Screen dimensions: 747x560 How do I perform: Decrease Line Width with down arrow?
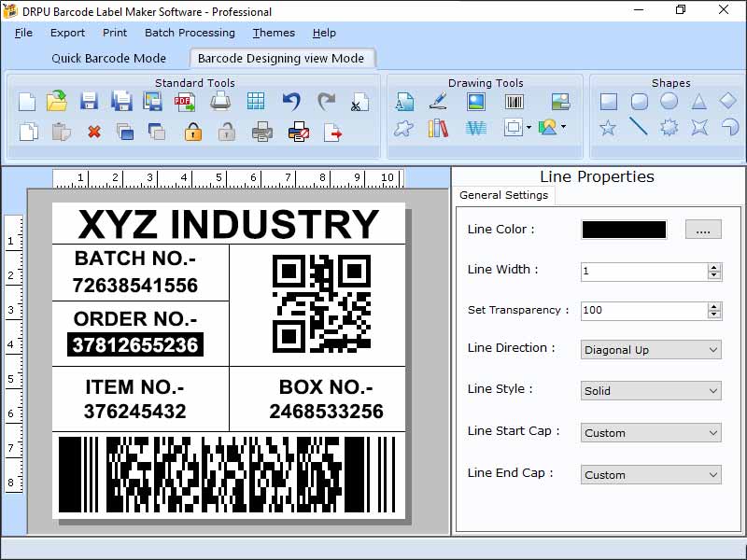coord(713,275)
